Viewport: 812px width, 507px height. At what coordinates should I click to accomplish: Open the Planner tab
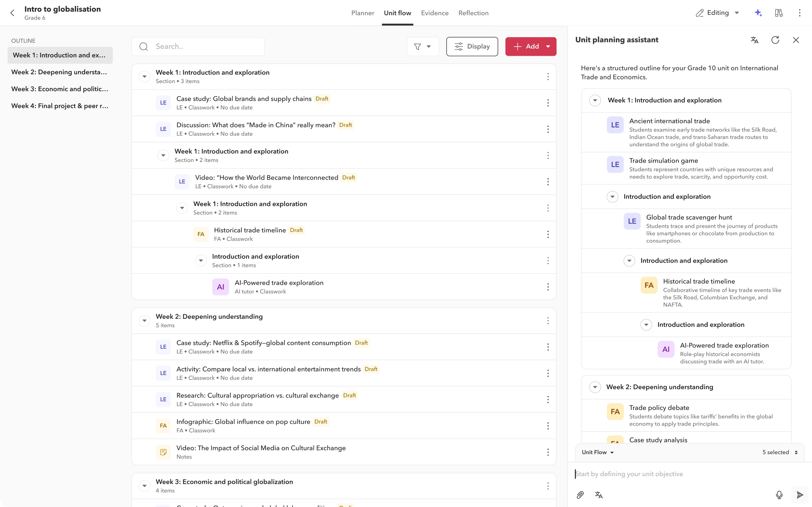pyautogui.click(x=362, y=13)
